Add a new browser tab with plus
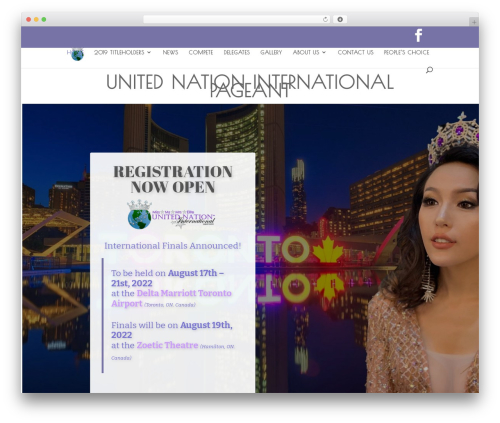This screenshot has height=423, width=500. click(x=474, y=22)
